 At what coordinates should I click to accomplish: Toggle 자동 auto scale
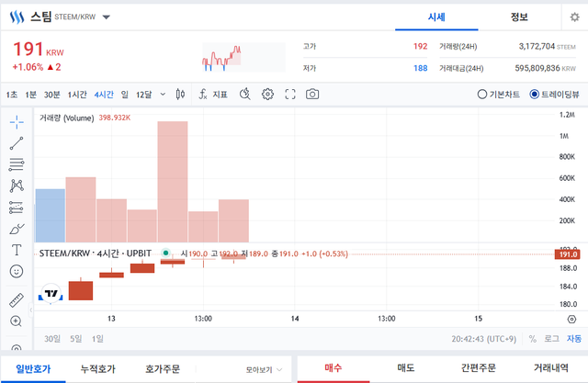click(x=573, y=339)
